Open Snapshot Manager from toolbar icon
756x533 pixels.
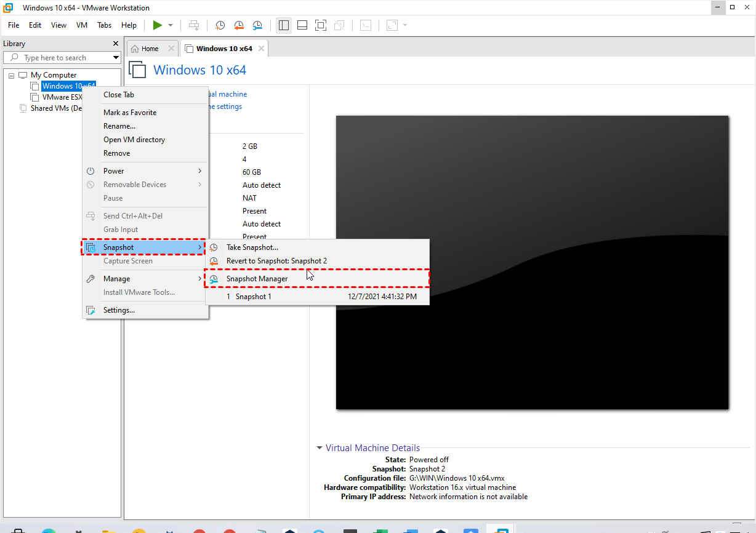coord(258,25)
